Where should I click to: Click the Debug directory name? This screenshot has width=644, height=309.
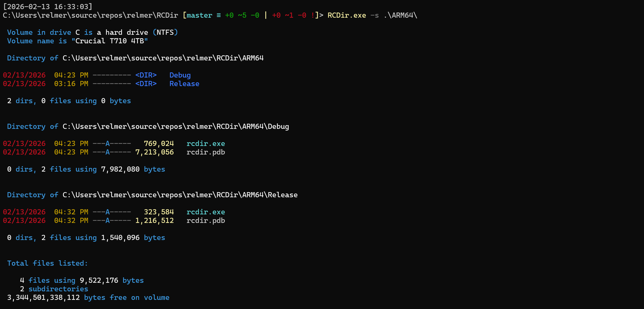coord(180,75)
